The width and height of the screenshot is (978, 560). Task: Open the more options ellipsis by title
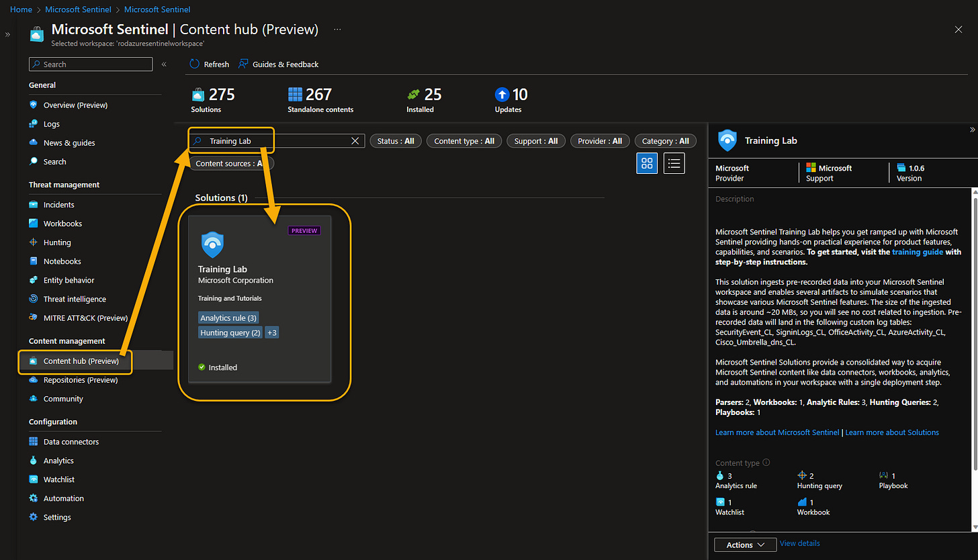coord(337,30)
